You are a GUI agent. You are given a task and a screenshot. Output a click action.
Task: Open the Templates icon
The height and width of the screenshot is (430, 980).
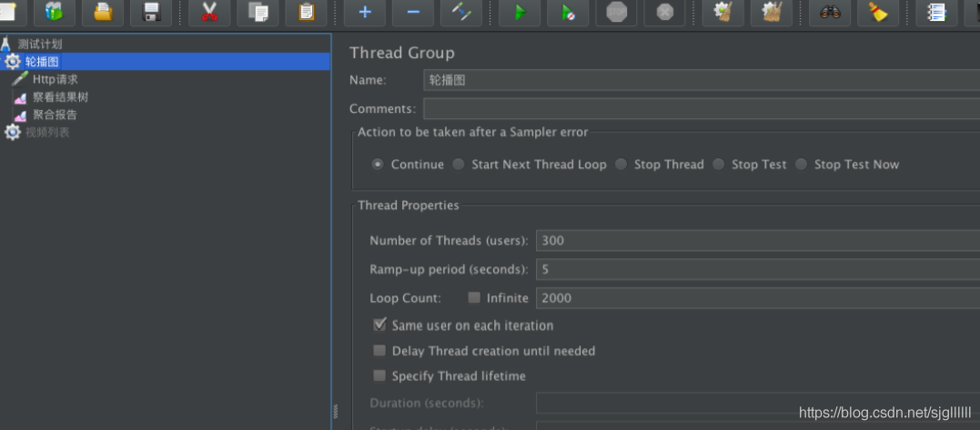point(55,12)
